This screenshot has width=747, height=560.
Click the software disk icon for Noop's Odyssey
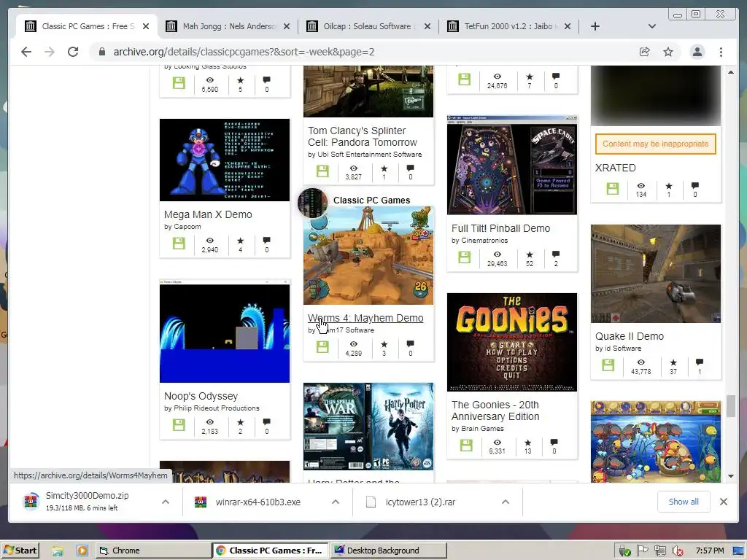179,425
